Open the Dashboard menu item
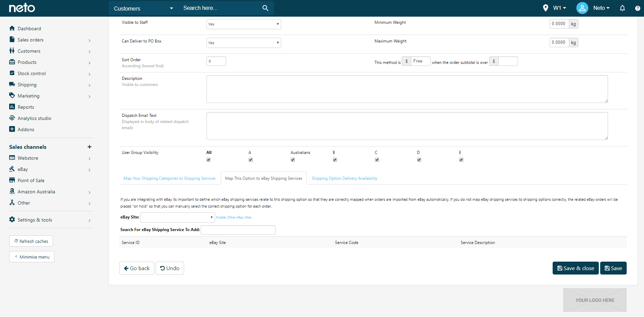The height and width of the screenshot is (317, 644). [x=29, y=29]
